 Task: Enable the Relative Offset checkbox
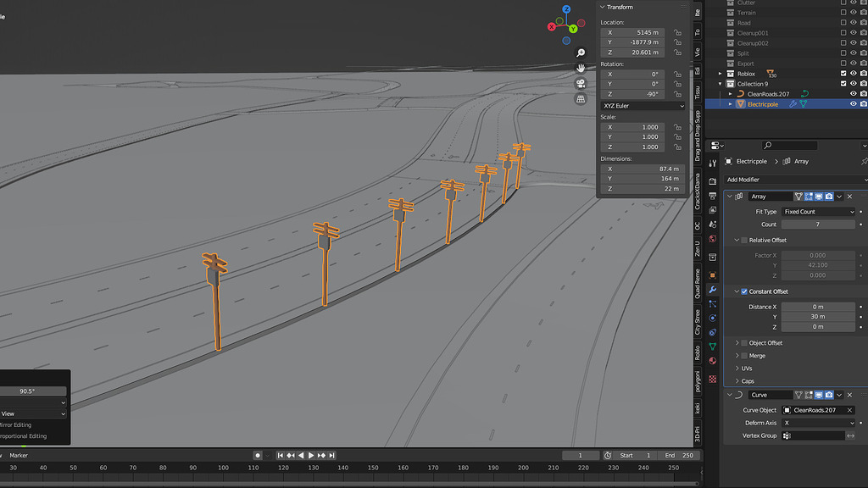click(744, 241)
